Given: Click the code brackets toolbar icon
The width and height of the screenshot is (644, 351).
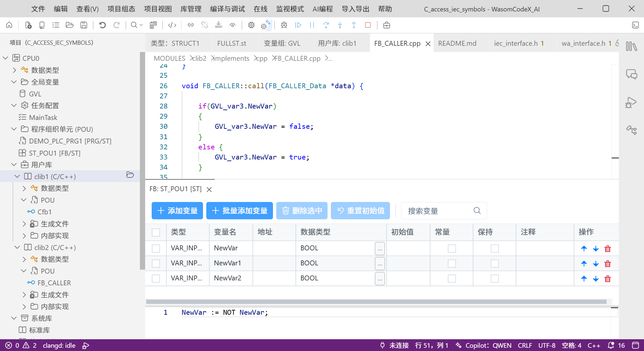Looking at the screenshot, I should pos(172,25).
